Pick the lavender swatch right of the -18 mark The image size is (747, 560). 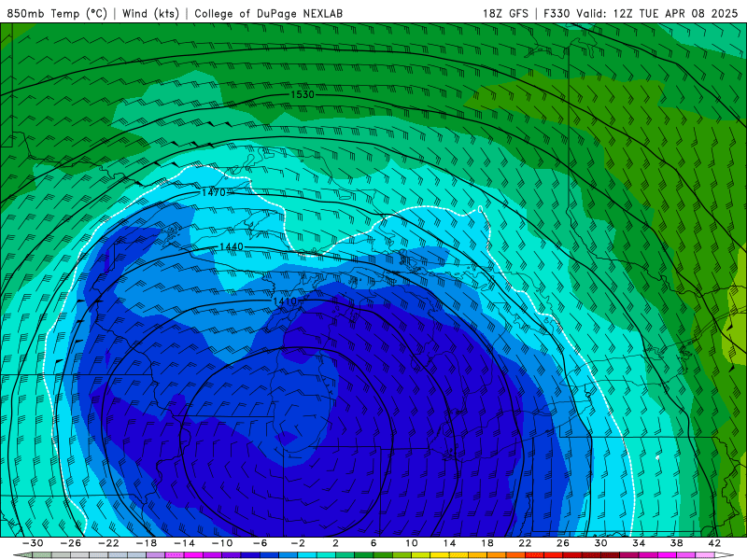tap(156, 555)
